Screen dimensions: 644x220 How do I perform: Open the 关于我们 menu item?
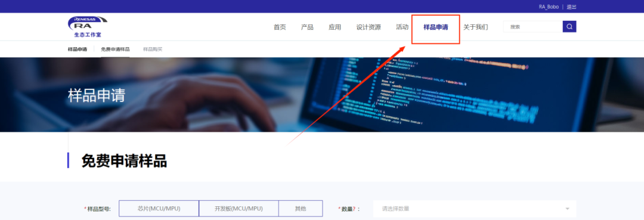[x=476, y=27]
